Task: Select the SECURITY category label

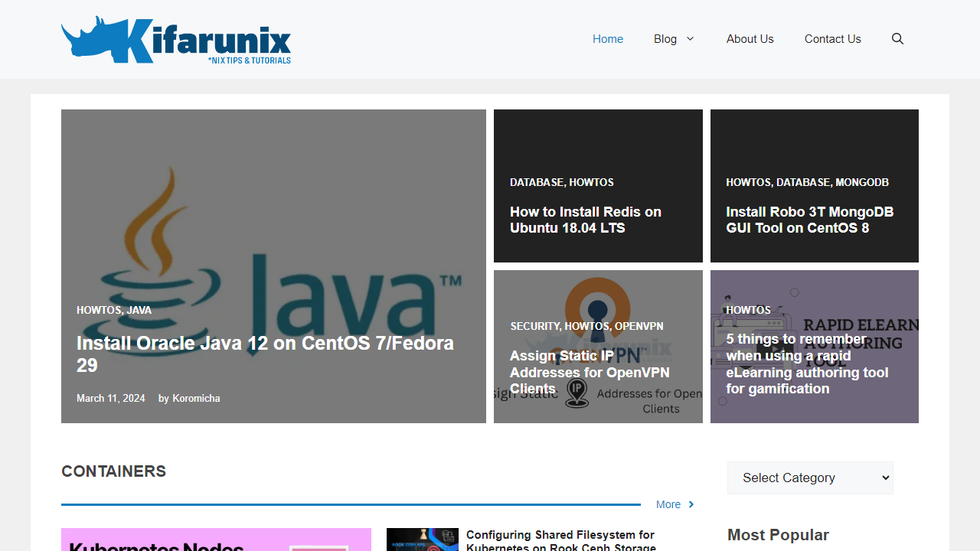Action: [x=534, y=326]
